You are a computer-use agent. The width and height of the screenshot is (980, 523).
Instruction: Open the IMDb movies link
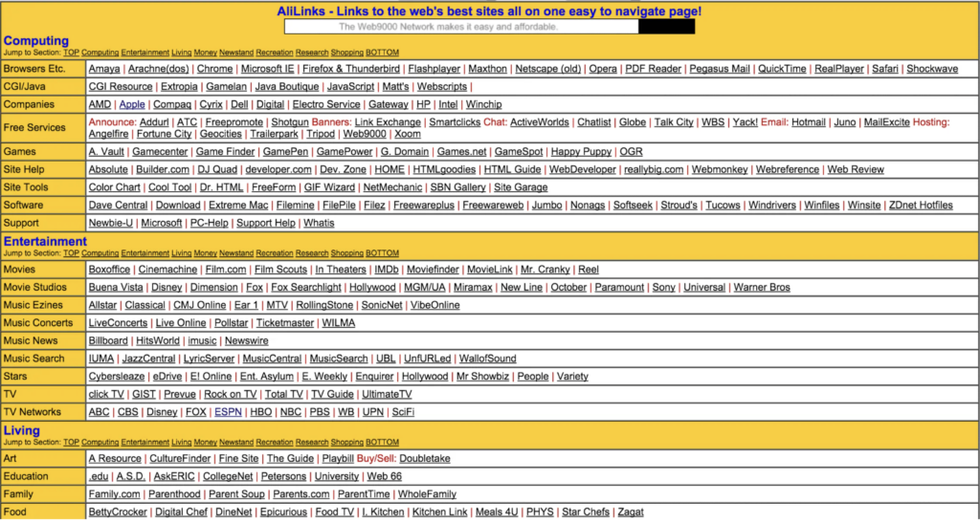point(387,270)
